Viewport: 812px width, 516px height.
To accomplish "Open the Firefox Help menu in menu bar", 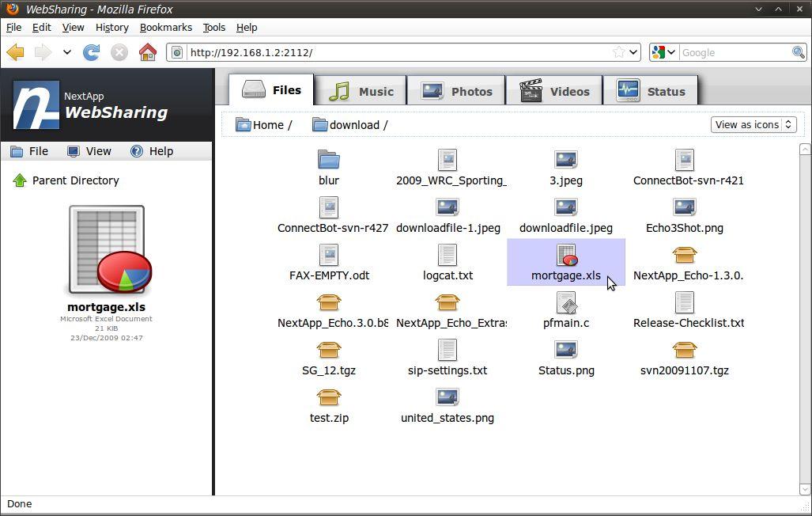I will tap(247, 28).
